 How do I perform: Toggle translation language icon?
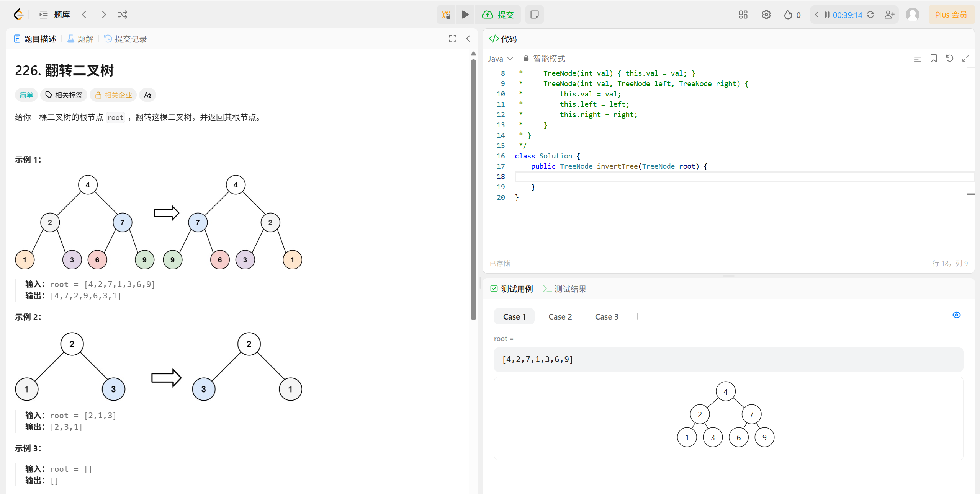click(148, 95)
